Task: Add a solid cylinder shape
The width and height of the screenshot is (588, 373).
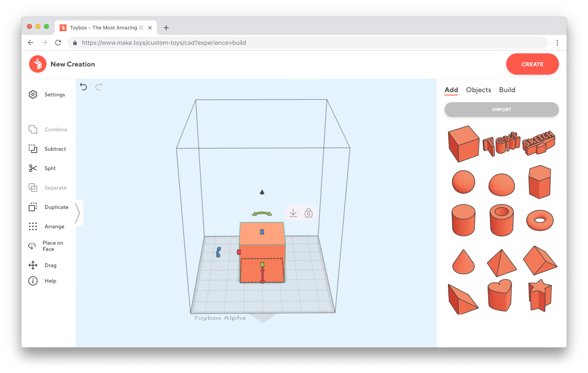Action: click(464, 220)
